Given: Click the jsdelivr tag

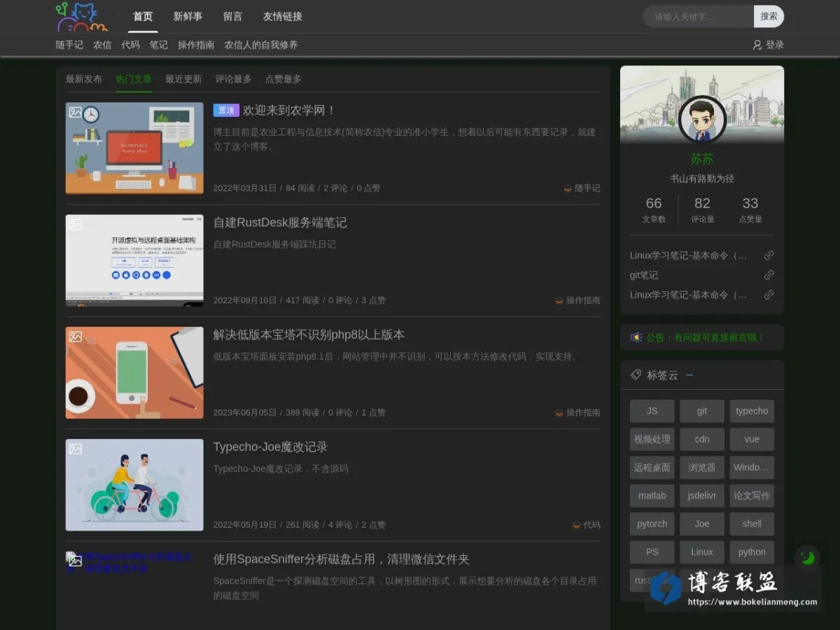Looking at the screenshot, I should (x=702, y=496).
